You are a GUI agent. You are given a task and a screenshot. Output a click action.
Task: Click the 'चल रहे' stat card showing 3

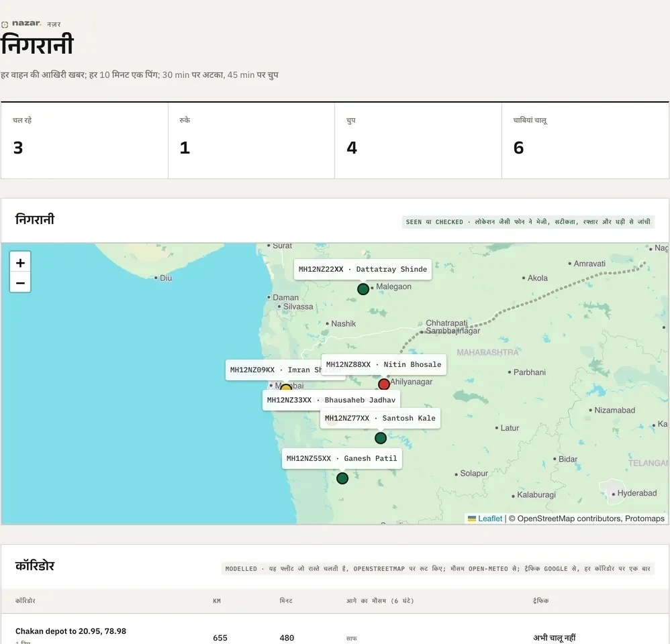[84, 140]
